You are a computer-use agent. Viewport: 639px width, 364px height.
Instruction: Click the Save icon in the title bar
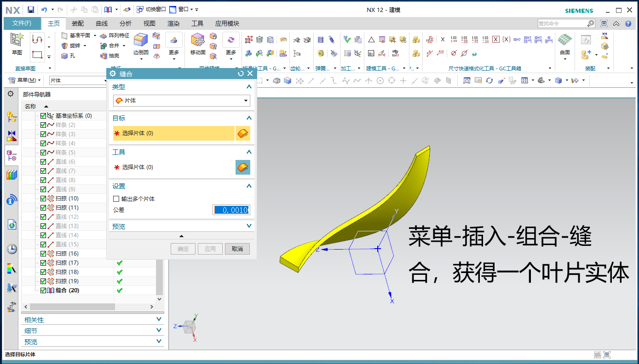tap(31, 10)
